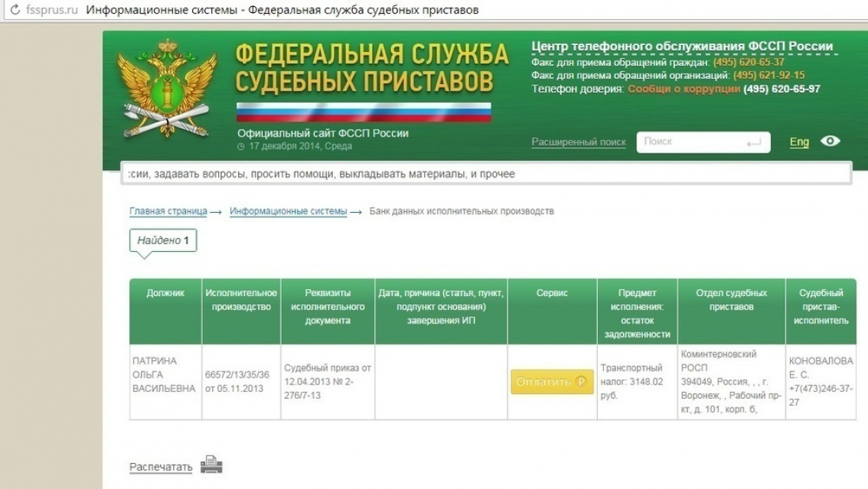Select debtor cell ПАТРИНА ОЛЬГА ВАСИЛЬЕВНА
Viewport: 868px width, 489px height.
(165, 382)
